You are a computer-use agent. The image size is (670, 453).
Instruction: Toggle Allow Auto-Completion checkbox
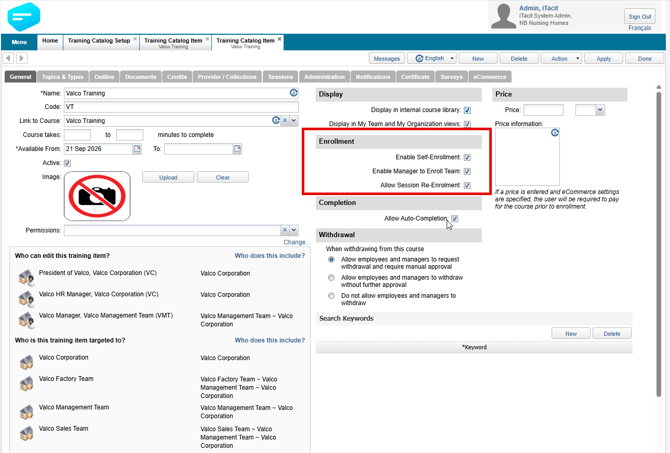click(455, 218)
